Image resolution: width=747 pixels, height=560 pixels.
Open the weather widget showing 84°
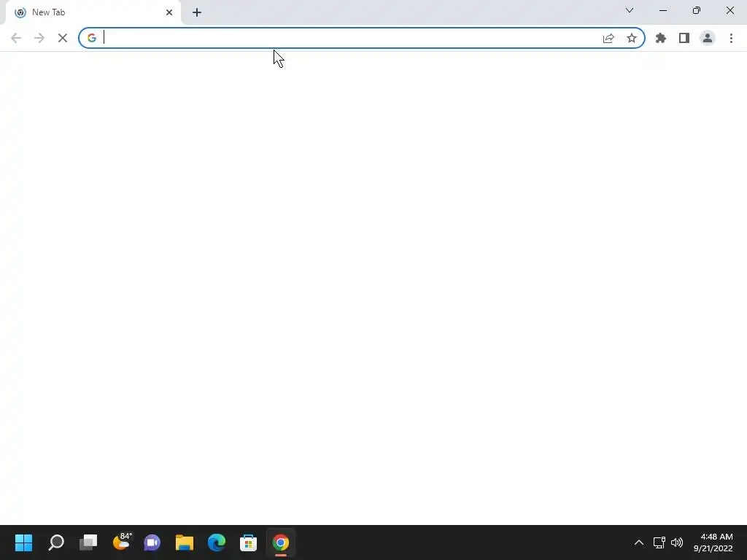[122, 542]
